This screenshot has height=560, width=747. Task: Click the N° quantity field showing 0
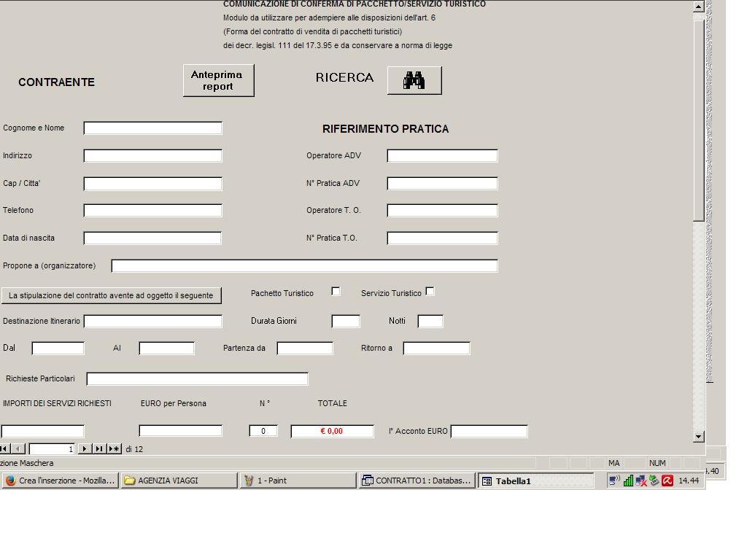point(263,432)
